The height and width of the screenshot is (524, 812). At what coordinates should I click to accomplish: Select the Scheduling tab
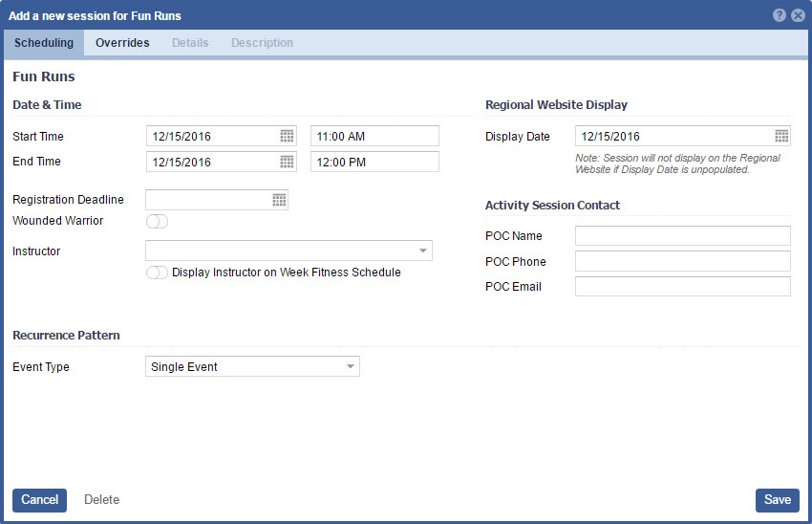[44, 43]
